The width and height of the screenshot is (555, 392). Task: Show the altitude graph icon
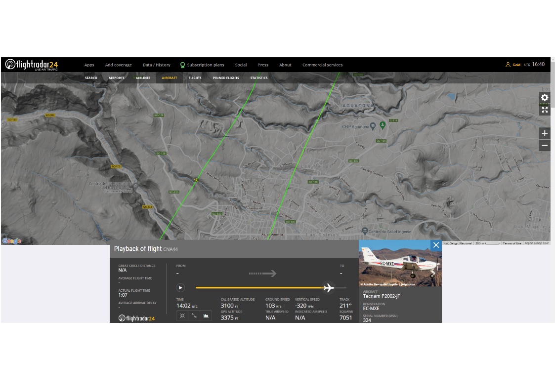click(206, 315)
